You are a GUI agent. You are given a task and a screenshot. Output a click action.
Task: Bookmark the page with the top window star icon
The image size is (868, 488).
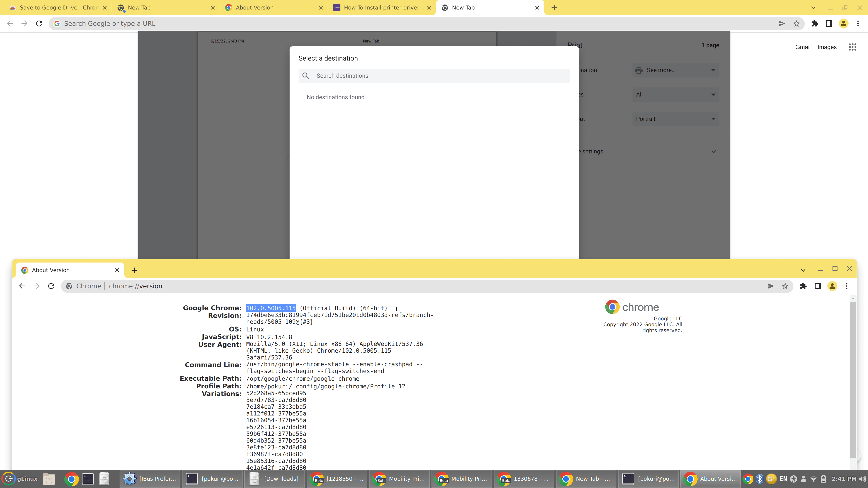click(796, 23)
